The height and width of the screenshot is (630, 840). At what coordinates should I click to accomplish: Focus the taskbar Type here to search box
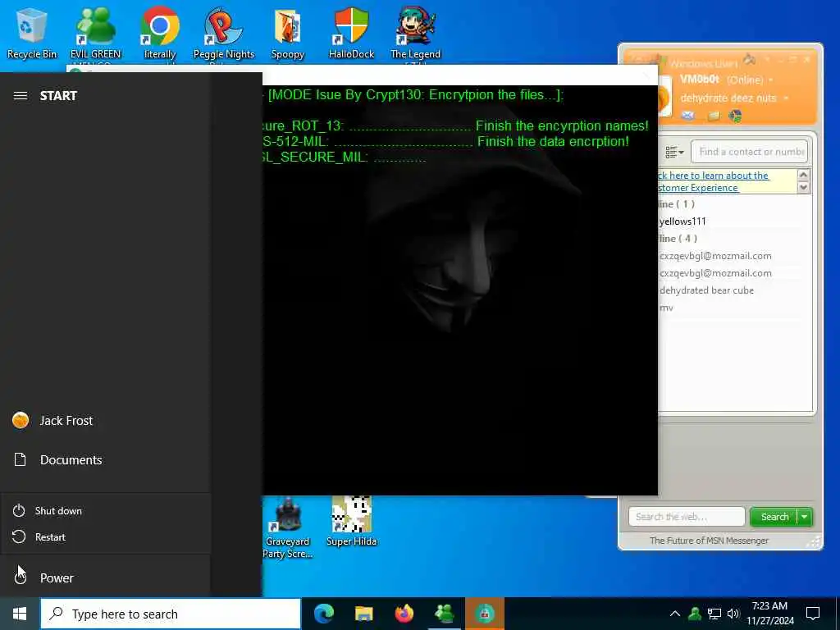(x=171, y=614)
